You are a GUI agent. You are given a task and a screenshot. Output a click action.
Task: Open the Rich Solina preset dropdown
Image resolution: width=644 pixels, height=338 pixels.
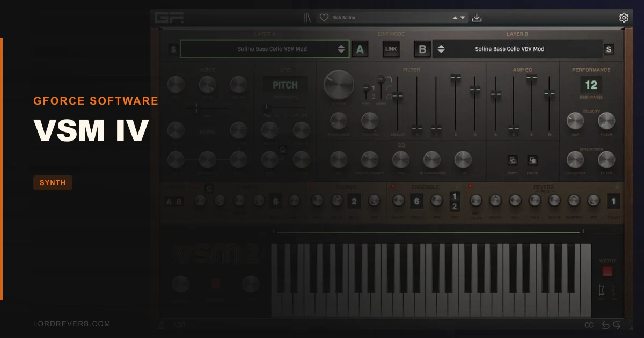point(392,18)
